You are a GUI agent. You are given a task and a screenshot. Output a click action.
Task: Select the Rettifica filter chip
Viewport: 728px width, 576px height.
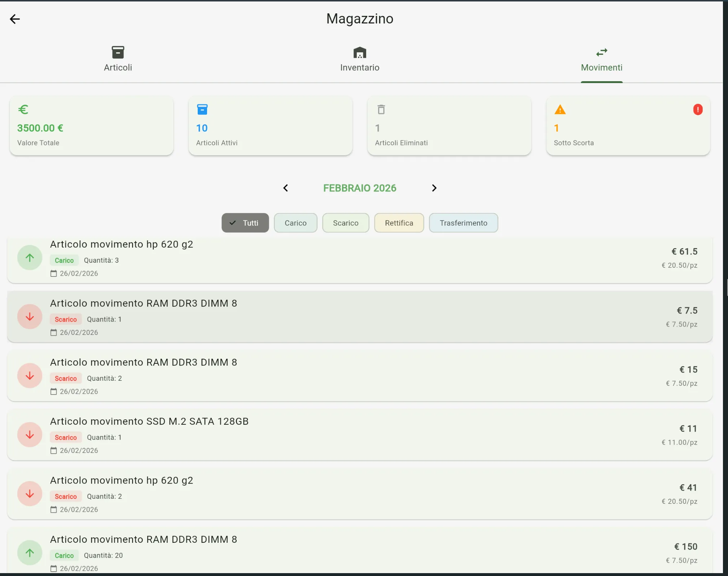point(399,223)
